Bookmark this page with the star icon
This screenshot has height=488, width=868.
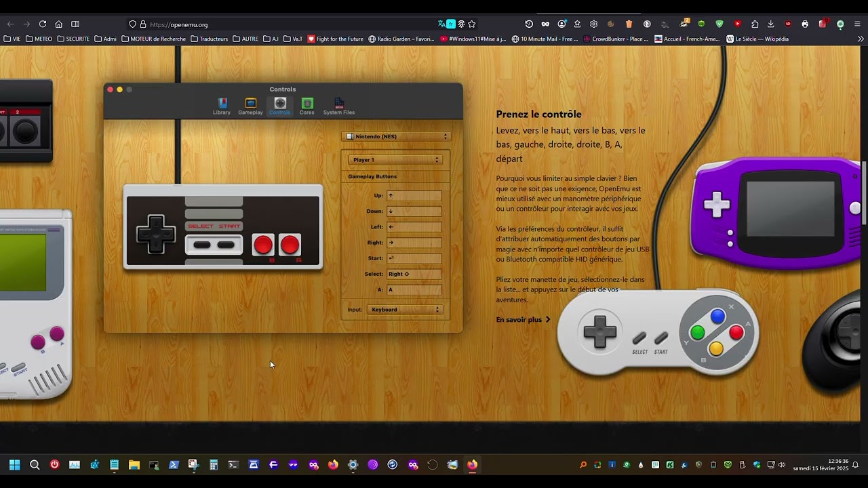(x=472, y=24)
